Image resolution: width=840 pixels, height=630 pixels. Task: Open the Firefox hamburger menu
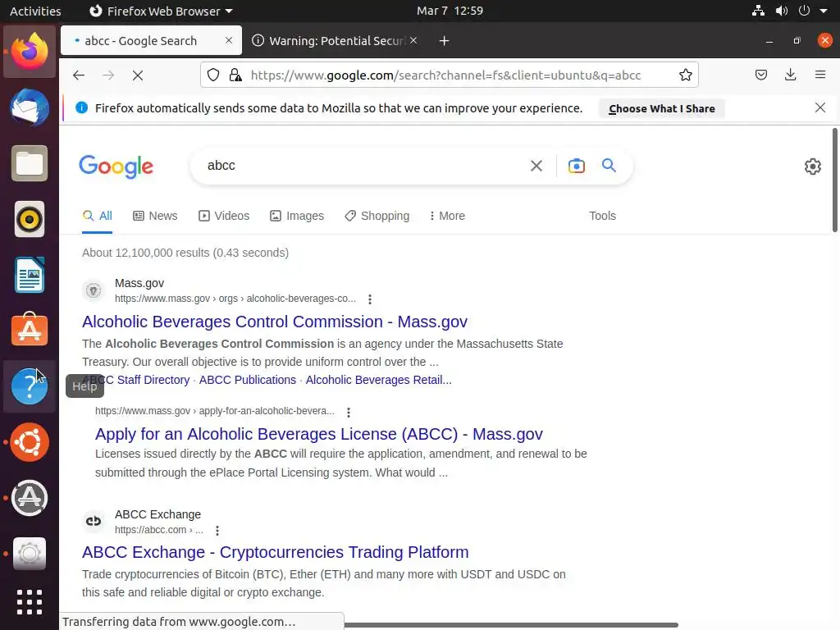tap(819, 75)
